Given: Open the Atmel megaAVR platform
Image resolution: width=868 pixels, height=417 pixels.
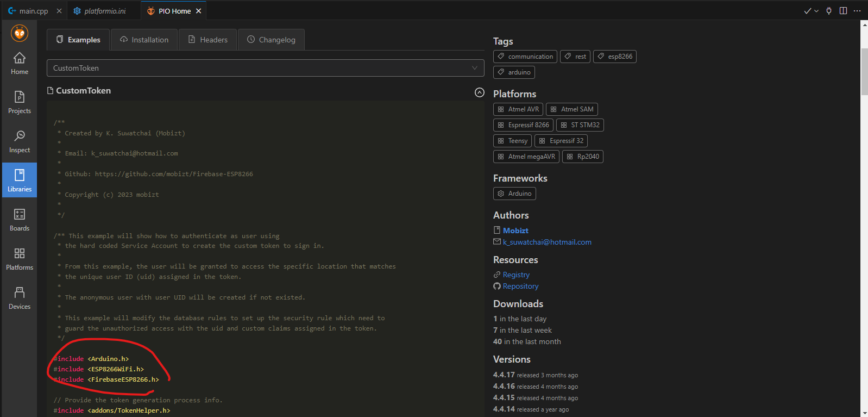Looking at the screenshot, I should [x=526, y=157].
